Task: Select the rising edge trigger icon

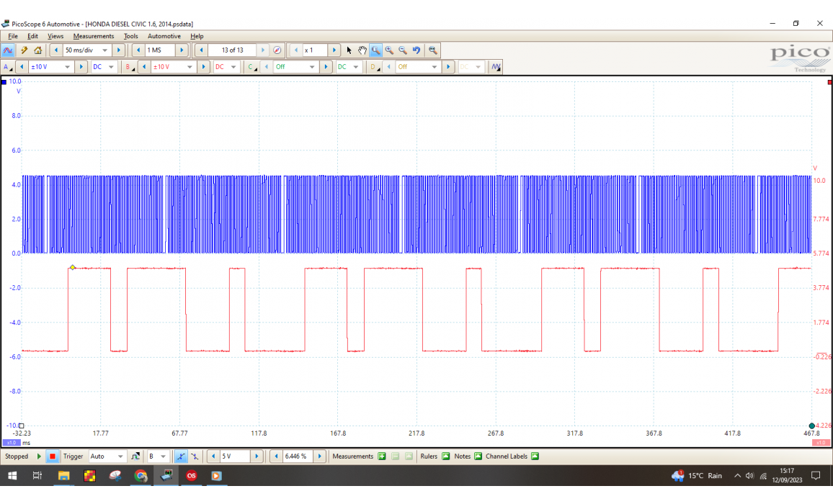Action: 181,456
